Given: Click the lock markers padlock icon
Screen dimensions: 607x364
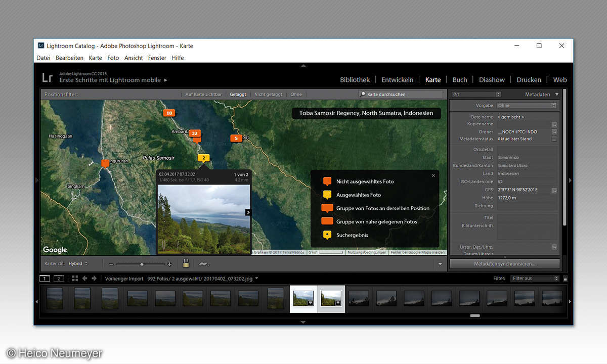Looking at the screenshot, I should coord(186,263).
